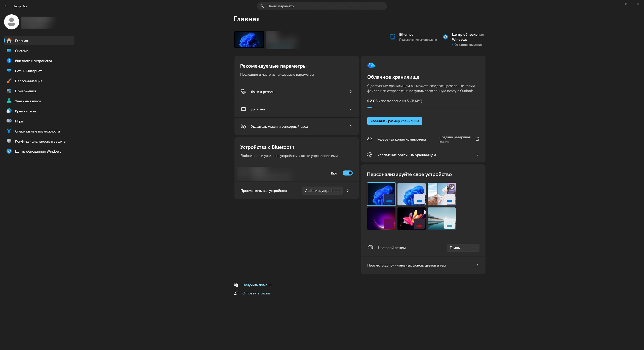Viewport: 644px width, 350px height.
Task: Click the Найти параметр search field
Action: click(322, 6)
